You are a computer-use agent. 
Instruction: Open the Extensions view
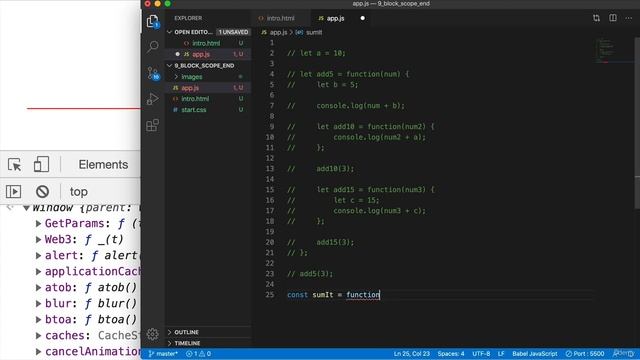[x=153, y=125]
